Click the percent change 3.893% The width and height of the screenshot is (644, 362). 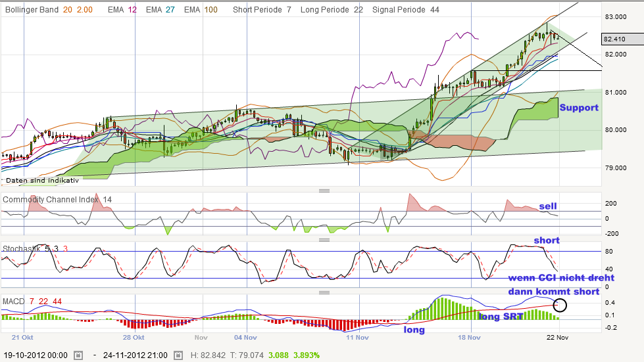(x=307, y=355)
